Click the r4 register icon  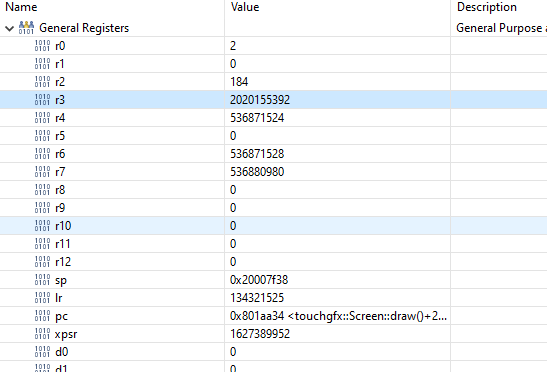[x=42, y=118]
